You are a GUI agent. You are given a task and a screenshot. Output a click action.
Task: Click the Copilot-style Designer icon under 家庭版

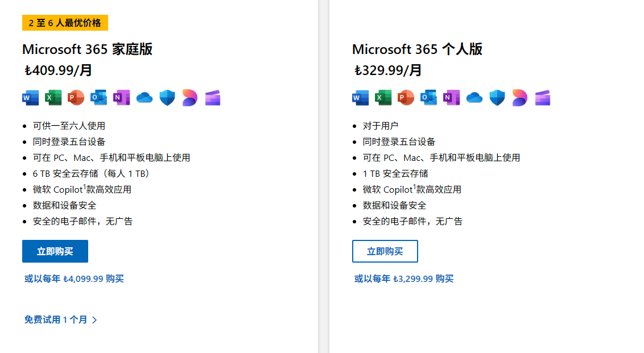190,98
